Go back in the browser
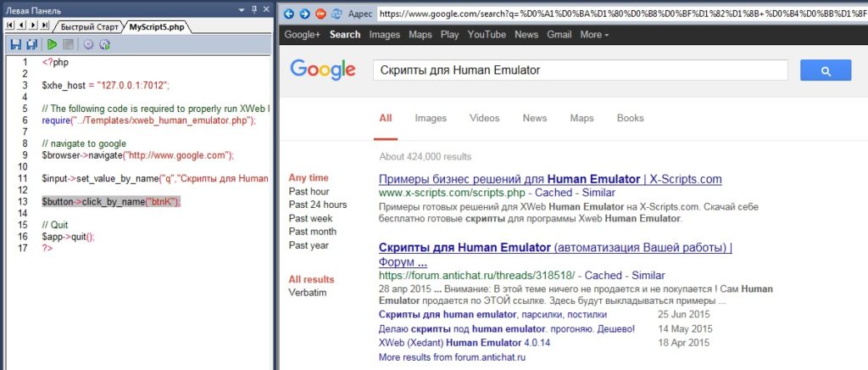 (x=288, y=14)
